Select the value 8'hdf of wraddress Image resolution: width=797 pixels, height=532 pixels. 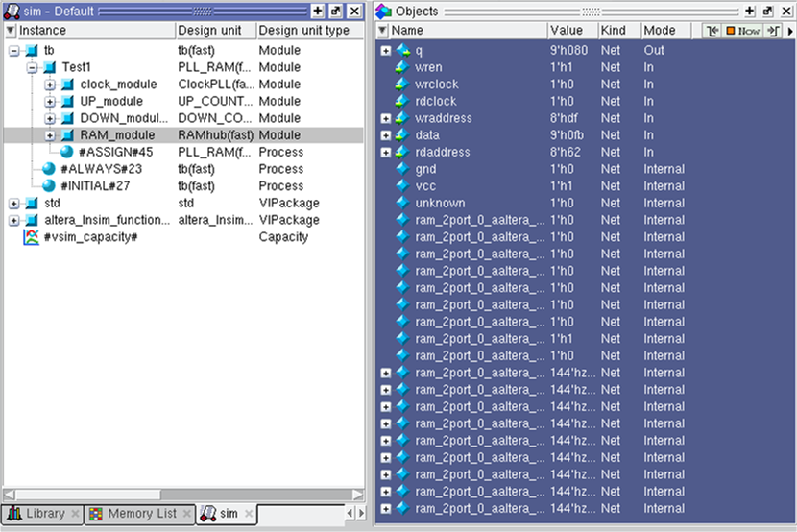point(564,118)
